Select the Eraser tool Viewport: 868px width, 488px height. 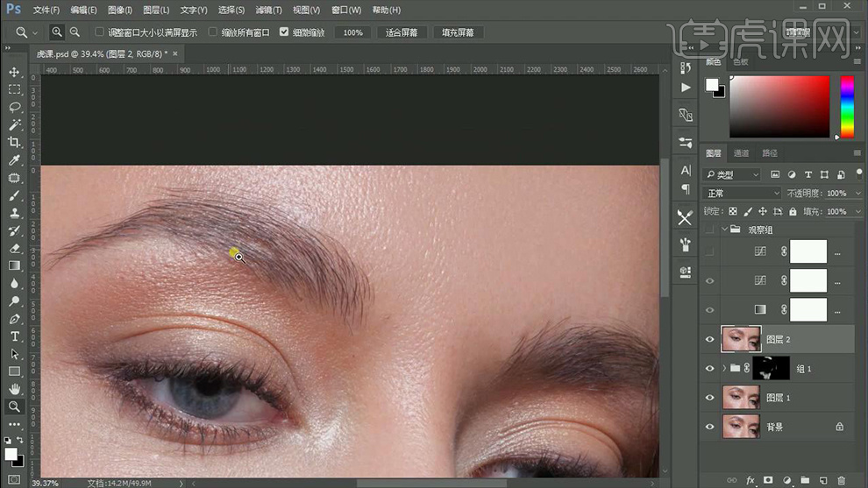pyautogui.click(x=14, y=249)
